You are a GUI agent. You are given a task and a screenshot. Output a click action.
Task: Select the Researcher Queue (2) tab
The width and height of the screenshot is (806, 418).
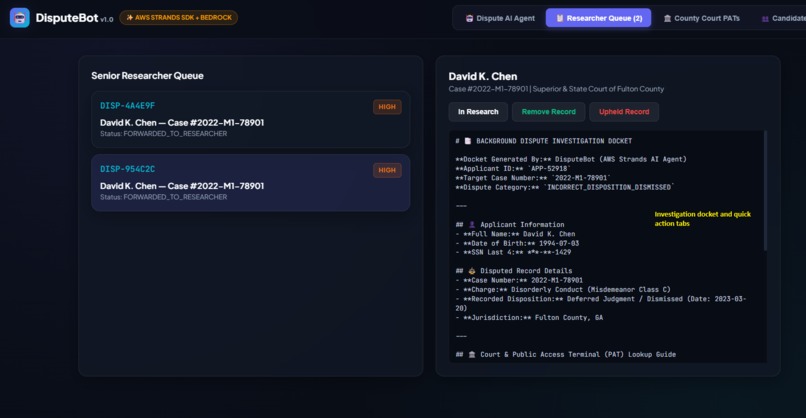click(x=598, y=18)
